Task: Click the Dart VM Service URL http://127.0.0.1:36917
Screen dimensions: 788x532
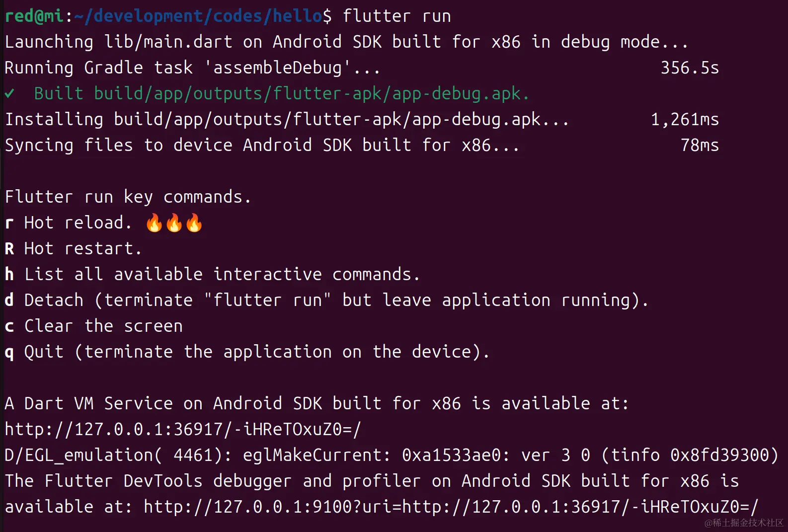Action: pos(183,429)
